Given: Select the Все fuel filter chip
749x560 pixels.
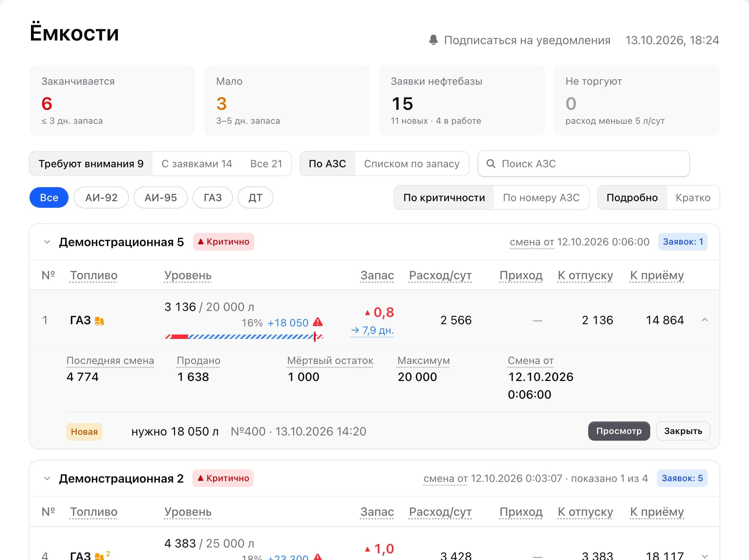Looking at the screenshot, I should point(49,197).
